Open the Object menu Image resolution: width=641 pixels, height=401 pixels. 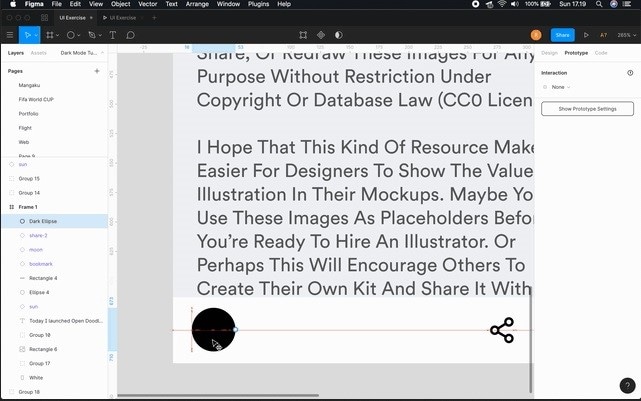(121, 4)
